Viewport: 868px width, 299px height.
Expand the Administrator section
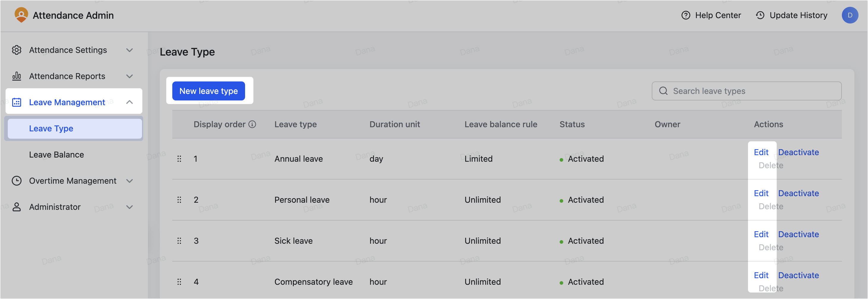130,207
